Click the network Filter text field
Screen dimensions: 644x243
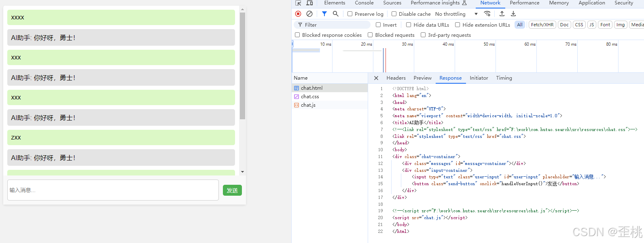pos(332,25)
